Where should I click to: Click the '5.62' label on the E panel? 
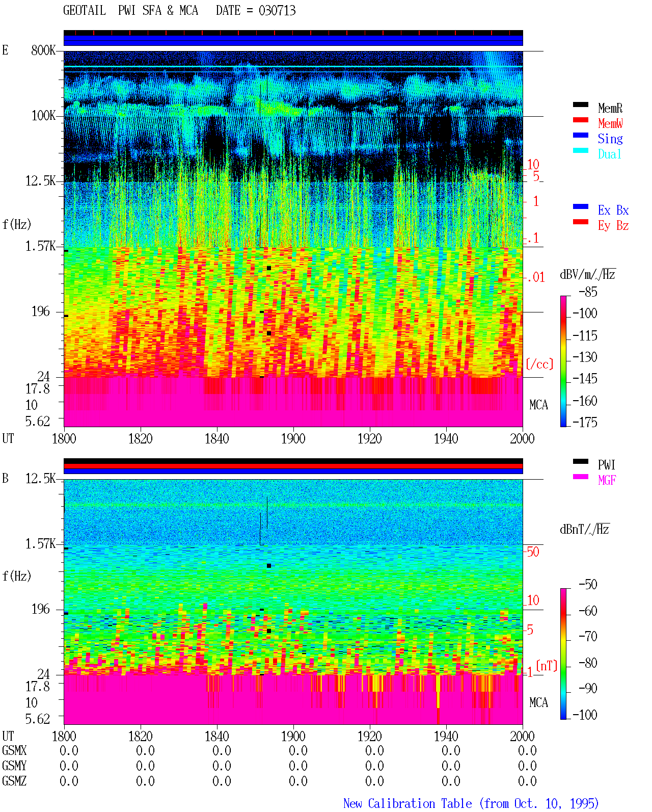38,421
